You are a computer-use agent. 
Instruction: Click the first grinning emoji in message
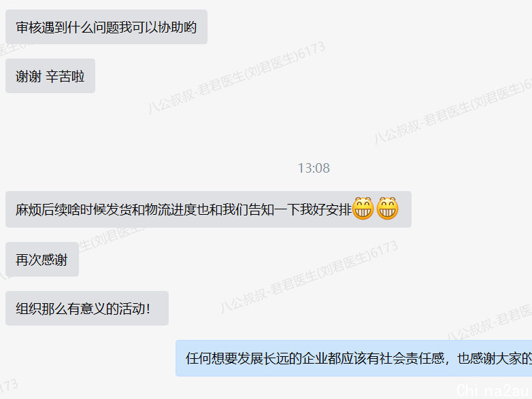click(363, 208)
